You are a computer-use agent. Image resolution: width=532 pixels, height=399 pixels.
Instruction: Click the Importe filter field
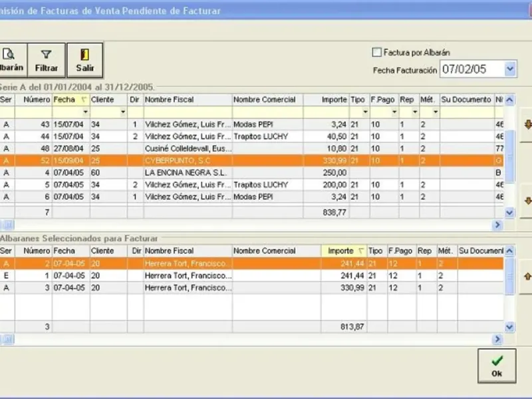(x=327, y=112)
